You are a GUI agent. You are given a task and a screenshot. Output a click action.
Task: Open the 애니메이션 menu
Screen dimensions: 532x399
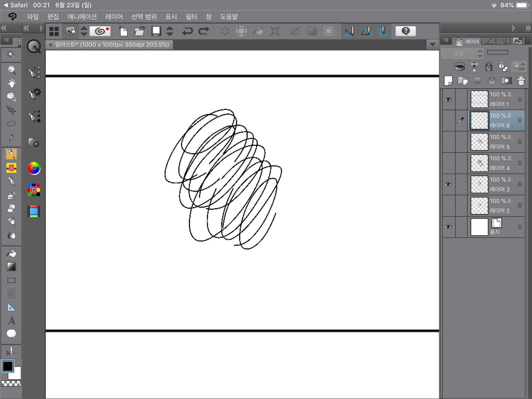coord(82,17)
